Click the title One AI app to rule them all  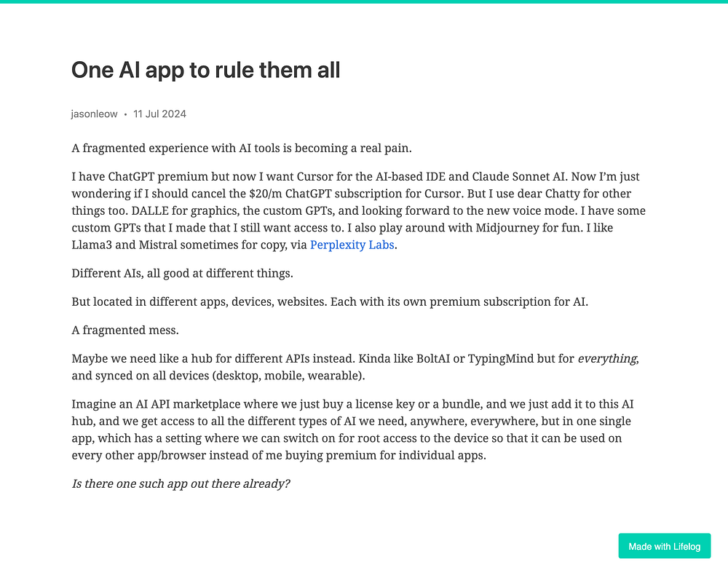coord(206,70)
